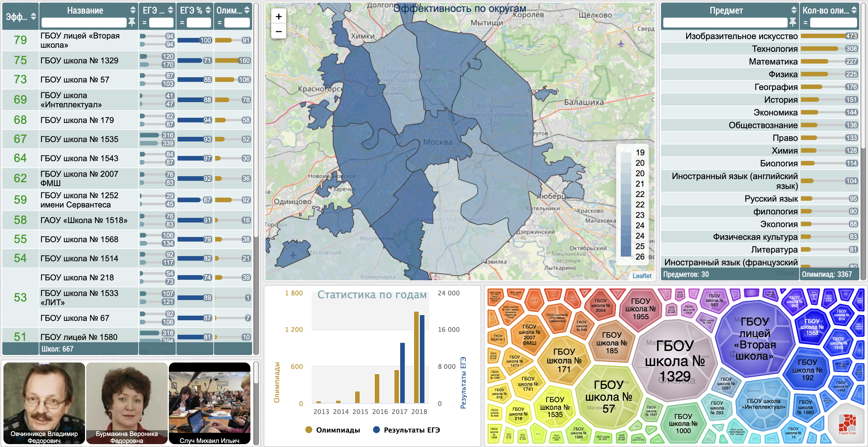Click the ЕГЭ count filter field
This screenshot has height=447, width=868.
[161, 23]
